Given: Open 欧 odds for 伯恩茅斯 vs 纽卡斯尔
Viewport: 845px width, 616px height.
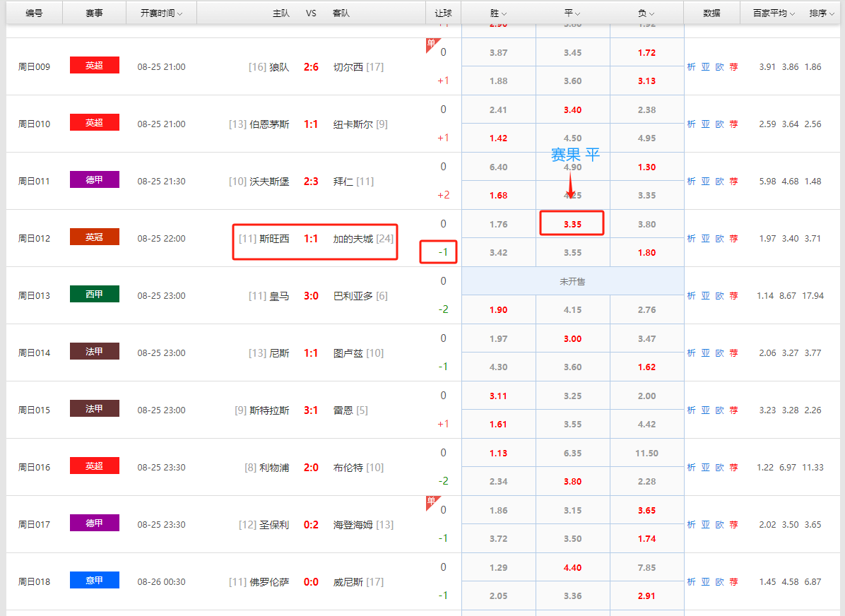Looking at the screenshot, I should [719, 124].
